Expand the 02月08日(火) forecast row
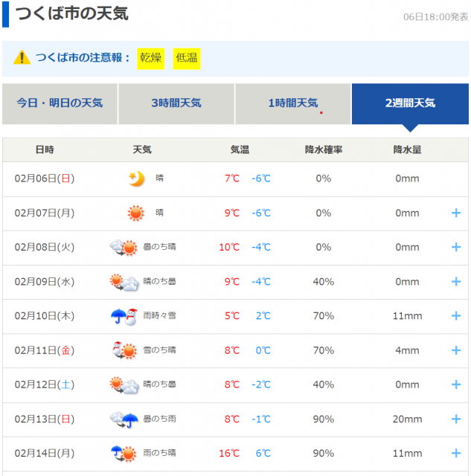Viewport: 471px width, 476px height. (x=456, y=248)
